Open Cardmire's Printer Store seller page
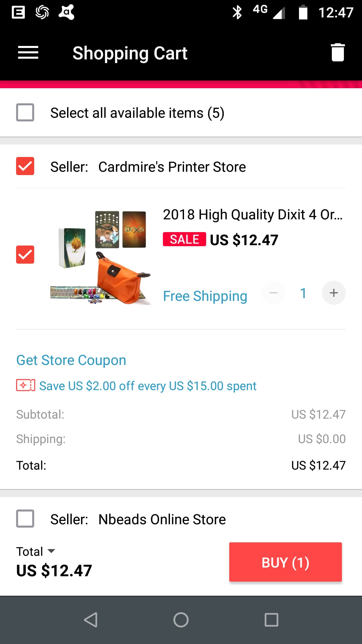This screenshot has width=362, height=644. tap(172, 167)
